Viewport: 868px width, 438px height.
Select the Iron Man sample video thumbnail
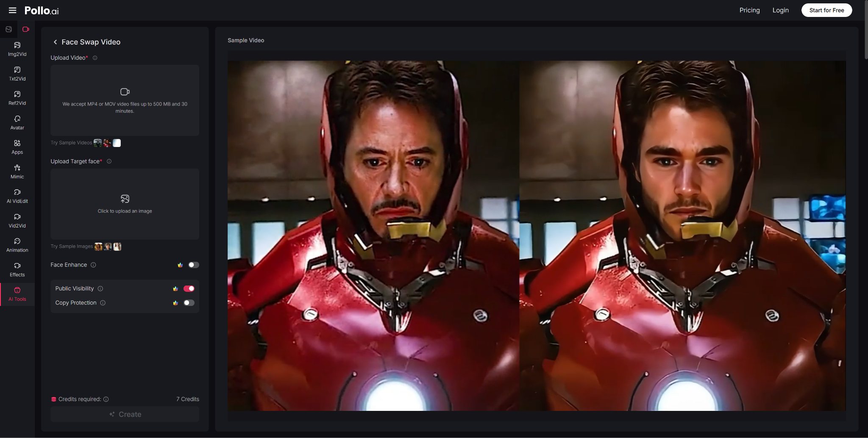(107, 143)
